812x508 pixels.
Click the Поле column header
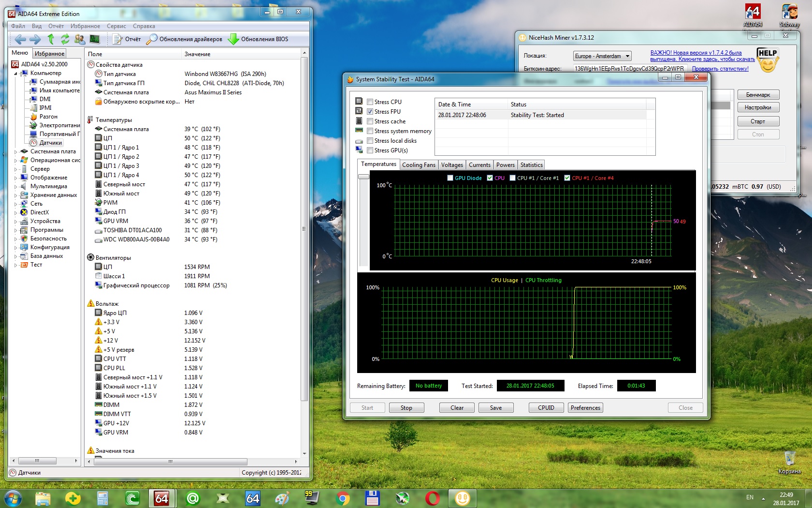point(133,54)
